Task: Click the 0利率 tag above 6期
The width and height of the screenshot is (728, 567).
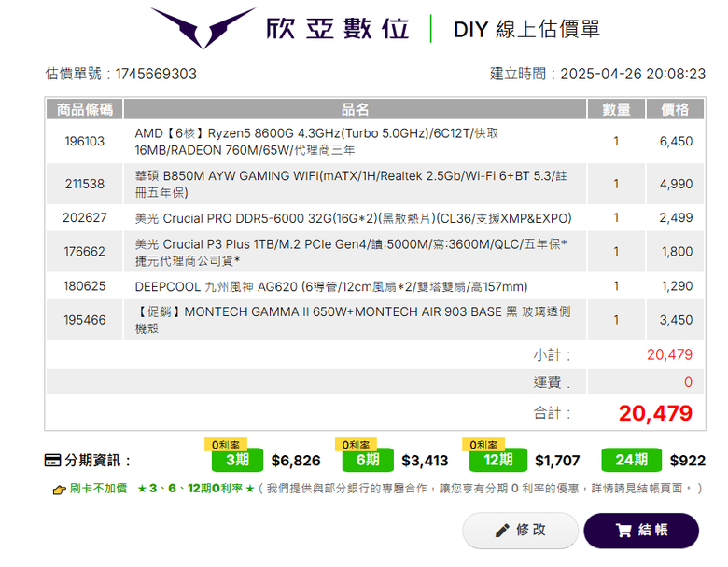Action: click(357, 445)
